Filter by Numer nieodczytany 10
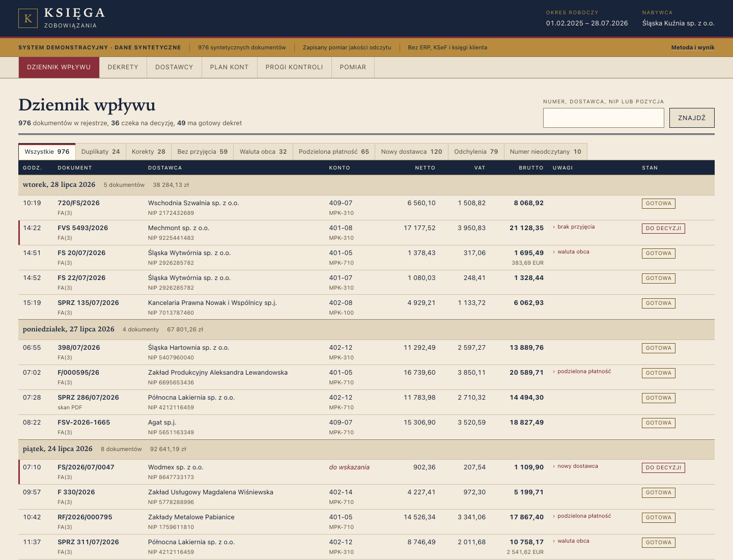The image size is (733, 560). pyautogui.click(x=546, y=152)
